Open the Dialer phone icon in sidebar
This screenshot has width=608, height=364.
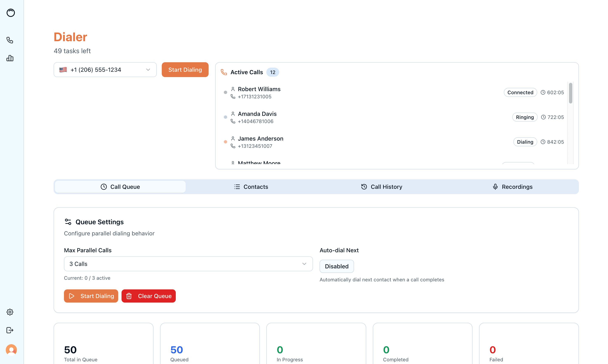[x=10, y=40]
